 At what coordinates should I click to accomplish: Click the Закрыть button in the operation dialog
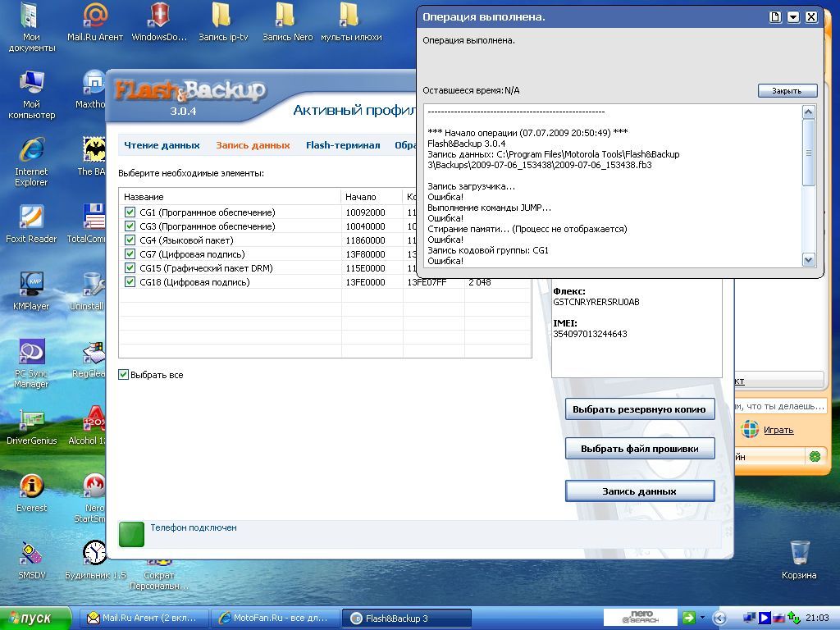[x=787, y=90]
